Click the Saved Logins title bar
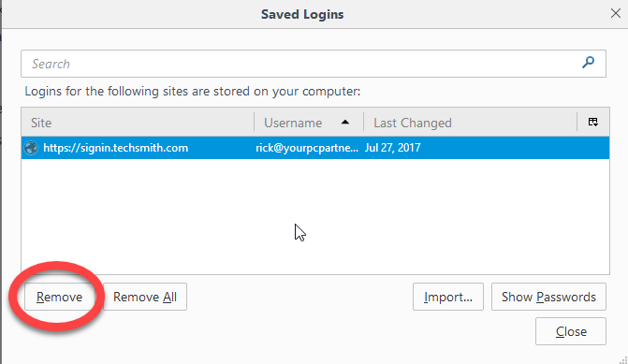The width and height of the screenshot is (628, 364). click(302, 14)
